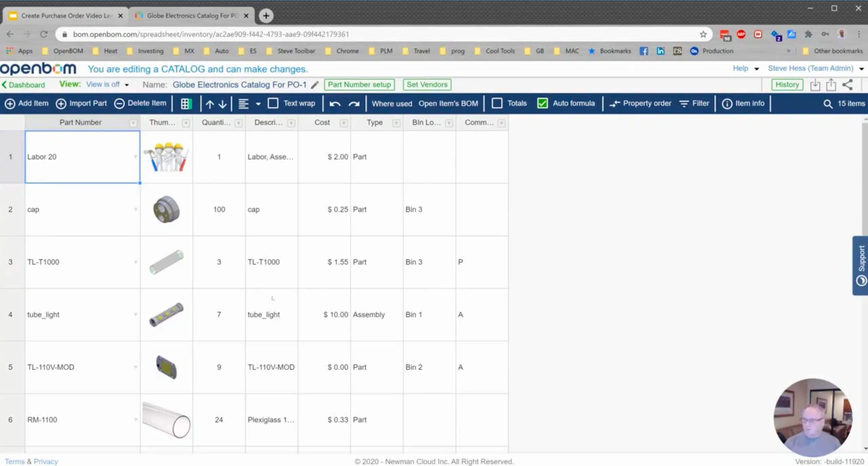
Task: Click the search magnifier icon
Action: tap(828, 104)
